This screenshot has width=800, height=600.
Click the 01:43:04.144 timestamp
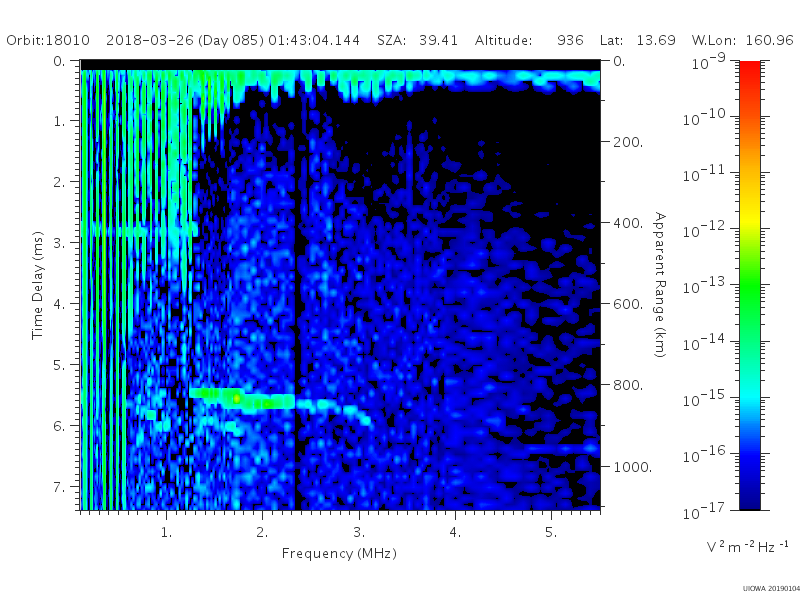click(314, 40)
